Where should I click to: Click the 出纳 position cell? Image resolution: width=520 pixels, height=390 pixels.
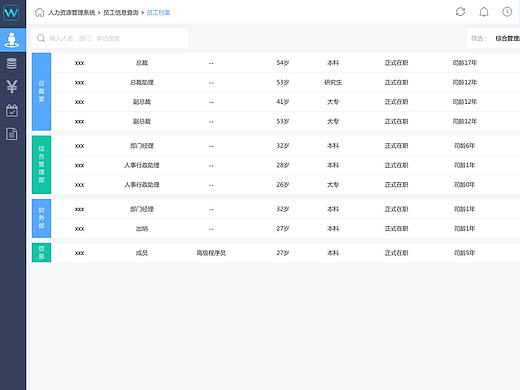[142, 229]
